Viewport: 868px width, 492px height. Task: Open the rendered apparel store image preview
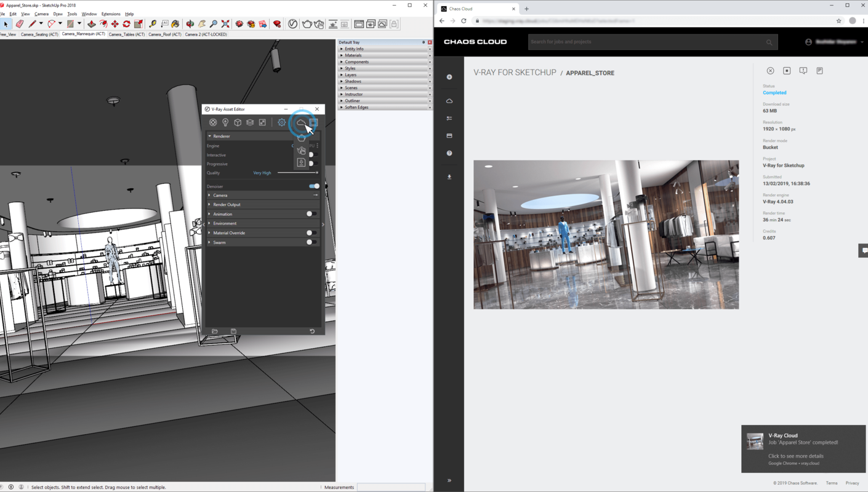coord(606,234)
